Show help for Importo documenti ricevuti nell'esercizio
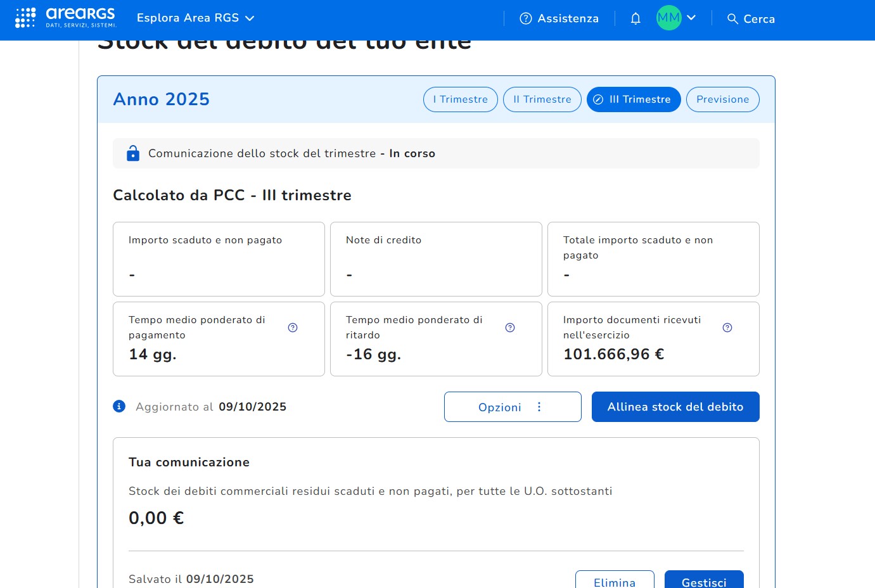Image resolution: width=875 pixels, height=588 pixels. 727,328
